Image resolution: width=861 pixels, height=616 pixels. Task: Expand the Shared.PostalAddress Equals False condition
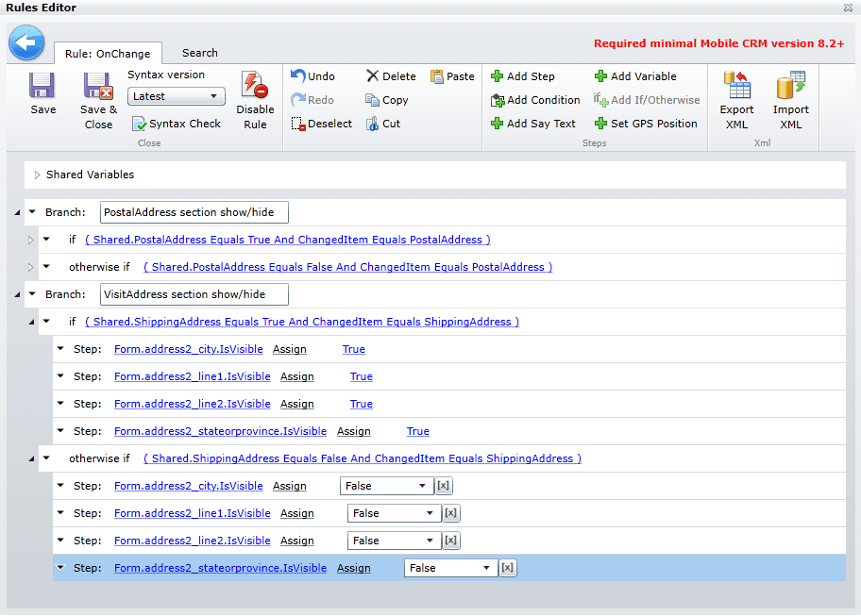31,267
